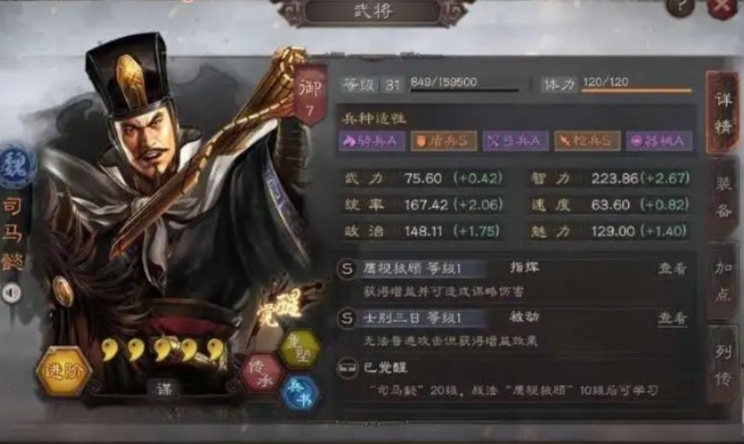Switch to the 装备 side tab

point(723,198)
